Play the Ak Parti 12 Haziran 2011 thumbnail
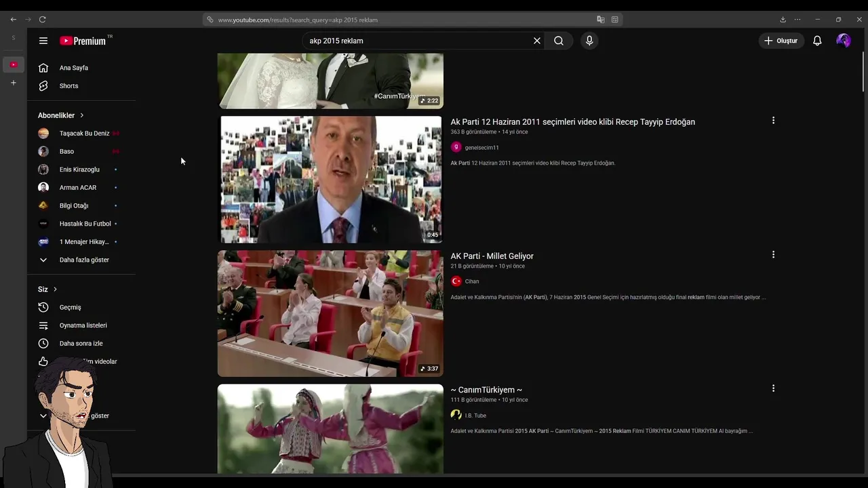 330,180
